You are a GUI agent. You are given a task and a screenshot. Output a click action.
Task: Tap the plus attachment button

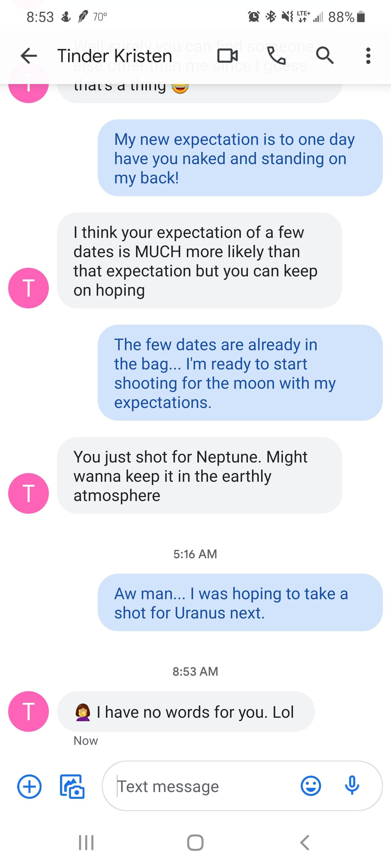[x=29, y=786]
